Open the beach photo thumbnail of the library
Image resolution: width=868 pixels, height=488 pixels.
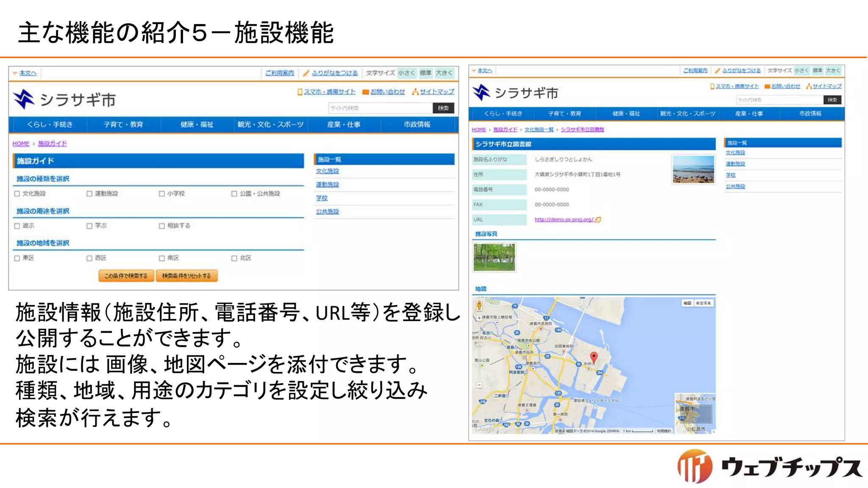[693, 169]
